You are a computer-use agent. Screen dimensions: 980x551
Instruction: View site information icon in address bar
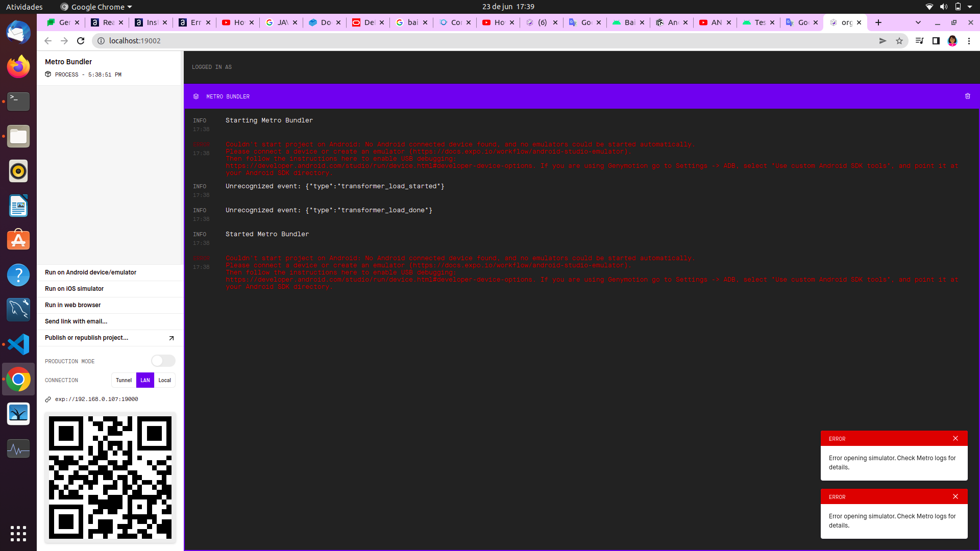point(101,41)
